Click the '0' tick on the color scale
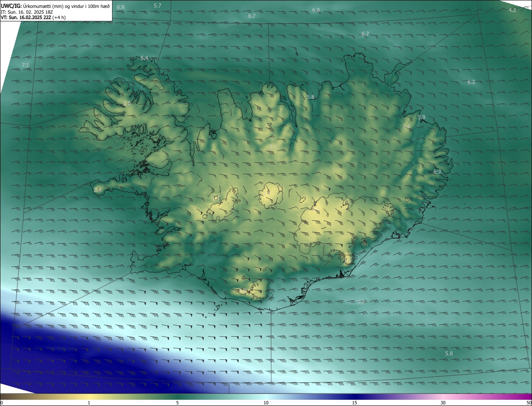532x406 pixels. (x=2, y=403)
